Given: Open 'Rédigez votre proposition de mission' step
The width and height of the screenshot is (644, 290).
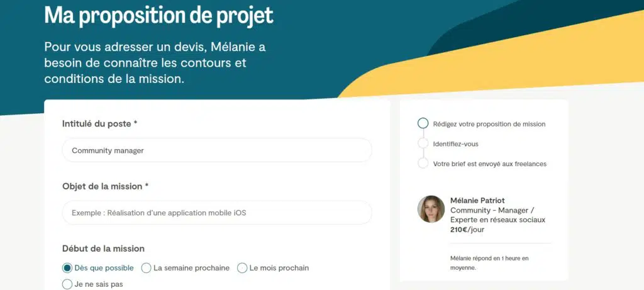Looking at the screenshot, I should tap(489, 124).
